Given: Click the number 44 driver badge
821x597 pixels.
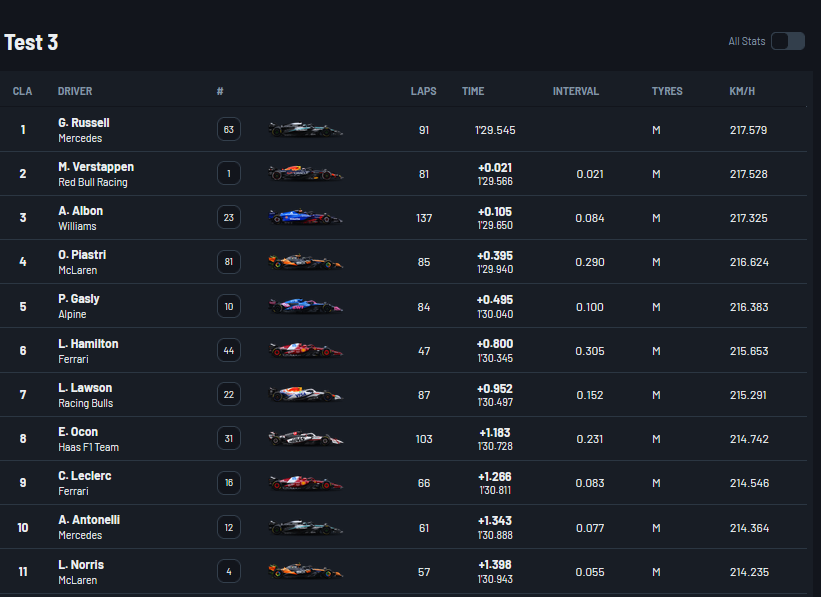Looking at the screenshot, I should point(229,351).
